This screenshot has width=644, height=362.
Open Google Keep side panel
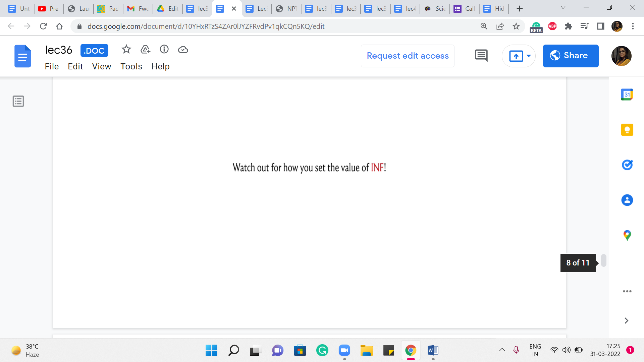[627, 130]
